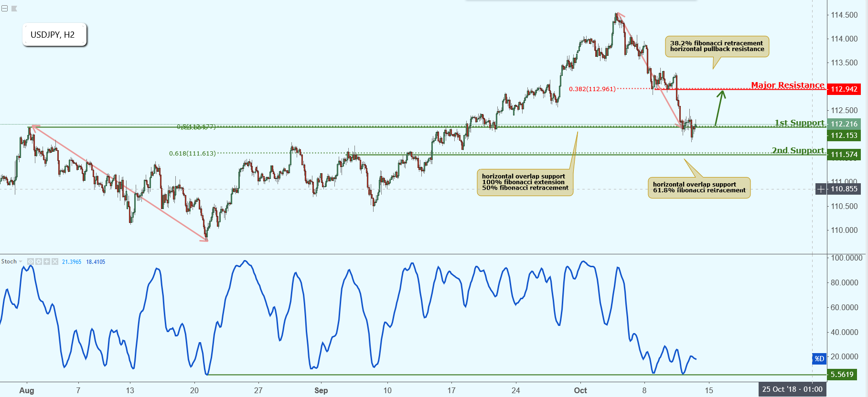The width and height of the screenshot is (868, 397).
Task: Select the 112.216 1st Support price tag
Action: tap(844, 124)
